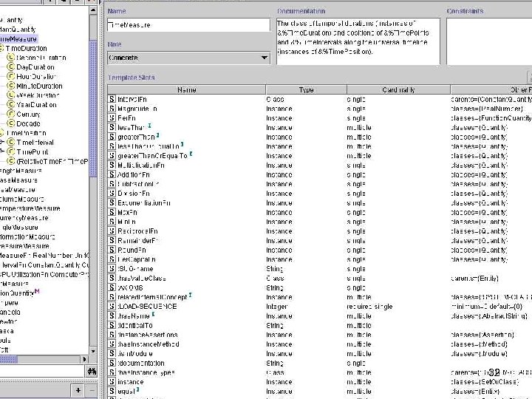
Task: Select the :identicalTo slot row
Action: [320, 325]
